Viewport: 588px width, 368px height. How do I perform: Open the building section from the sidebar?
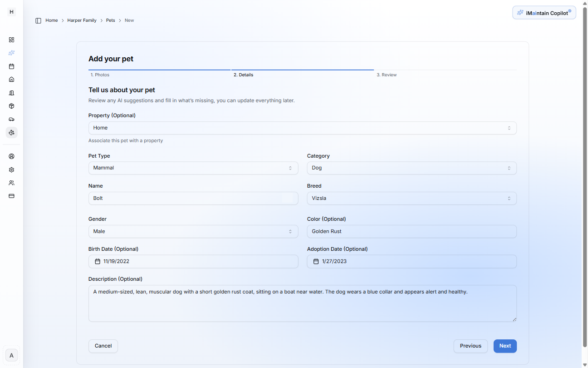11,92
